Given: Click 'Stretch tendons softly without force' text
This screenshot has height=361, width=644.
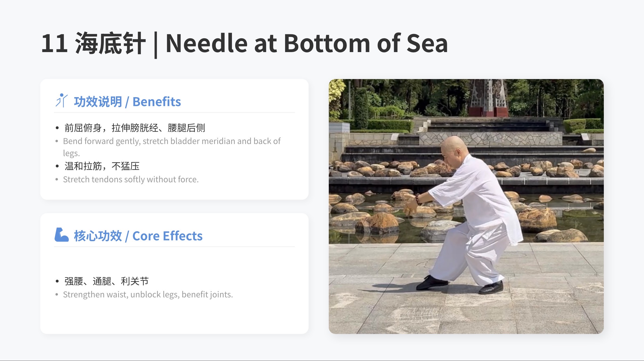Looking at the screenshot, I should click(x=131, y=179).
